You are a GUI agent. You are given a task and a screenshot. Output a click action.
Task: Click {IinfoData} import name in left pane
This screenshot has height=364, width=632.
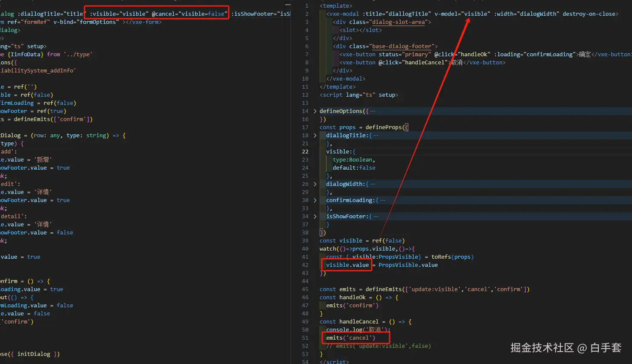tap(25, 55)
